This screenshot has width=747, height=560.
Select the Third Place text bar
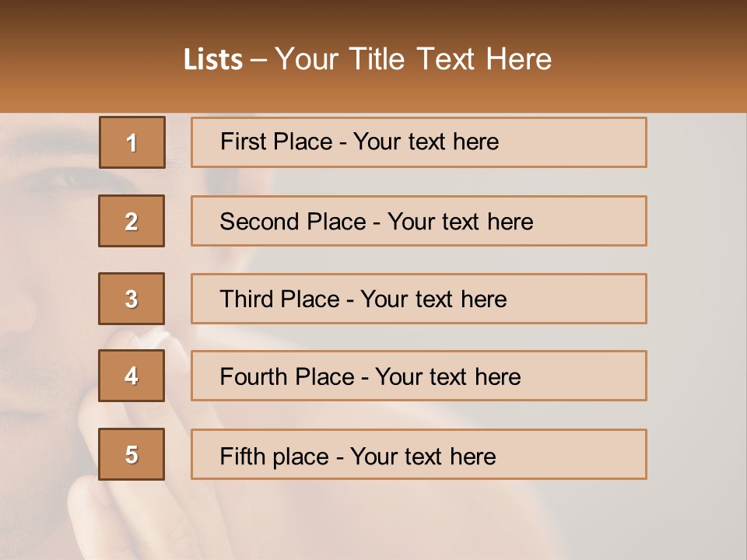419,299
